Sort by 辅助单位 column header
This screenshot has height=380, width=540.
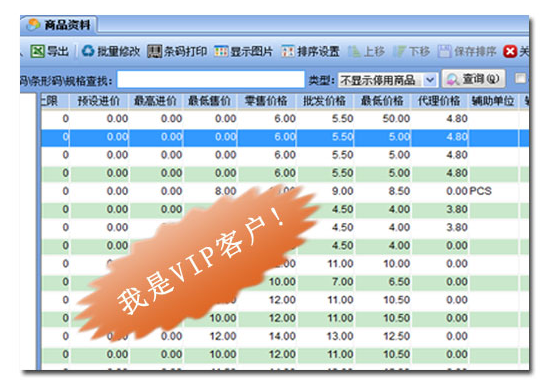coord(493,101)
